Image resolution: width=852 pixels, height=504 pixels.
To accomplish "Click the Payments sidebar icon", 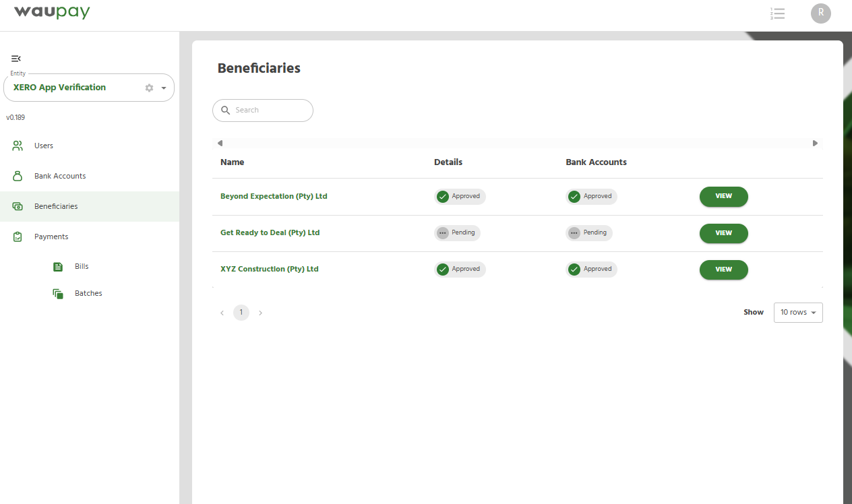I will tap(18, 237).
